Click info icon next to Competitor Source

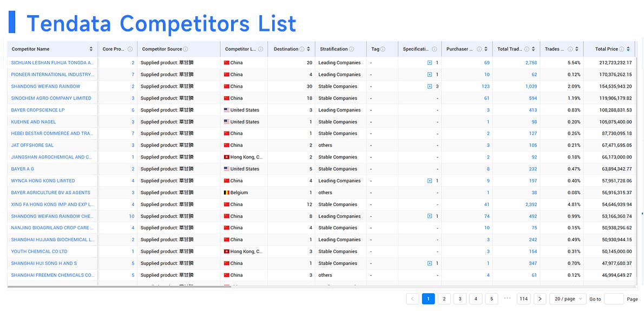point(186,49)
